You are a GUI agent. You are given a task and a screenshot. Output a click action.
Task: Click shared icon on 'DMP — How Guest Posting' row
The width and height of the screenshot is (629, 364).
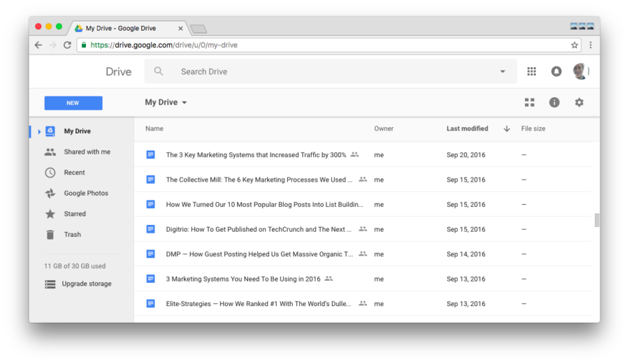(x=363, y=254)
